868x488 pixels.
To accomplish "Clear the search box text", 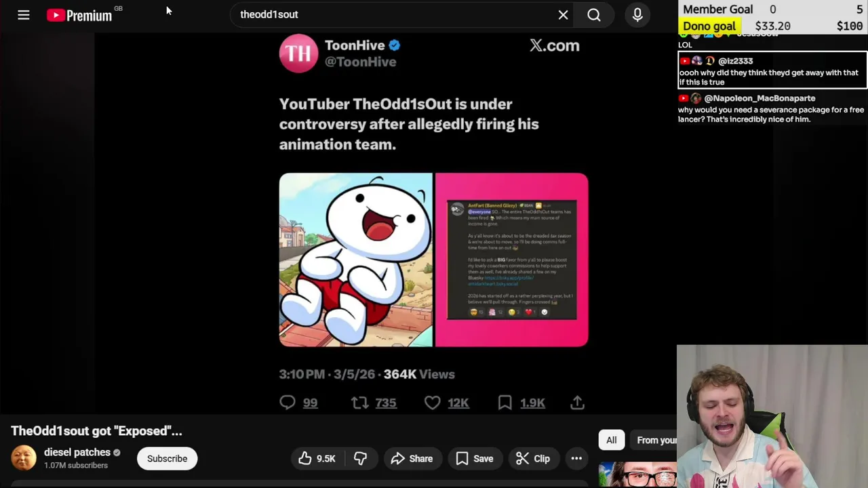I will (563, 15).
